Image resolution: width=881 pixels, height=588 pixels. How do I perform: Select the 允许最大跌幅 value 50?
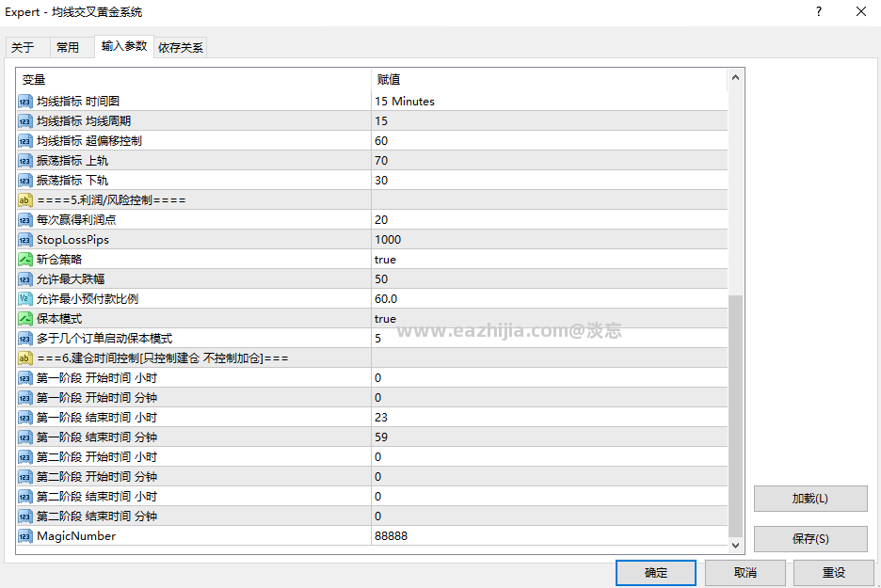pos(549,279)
